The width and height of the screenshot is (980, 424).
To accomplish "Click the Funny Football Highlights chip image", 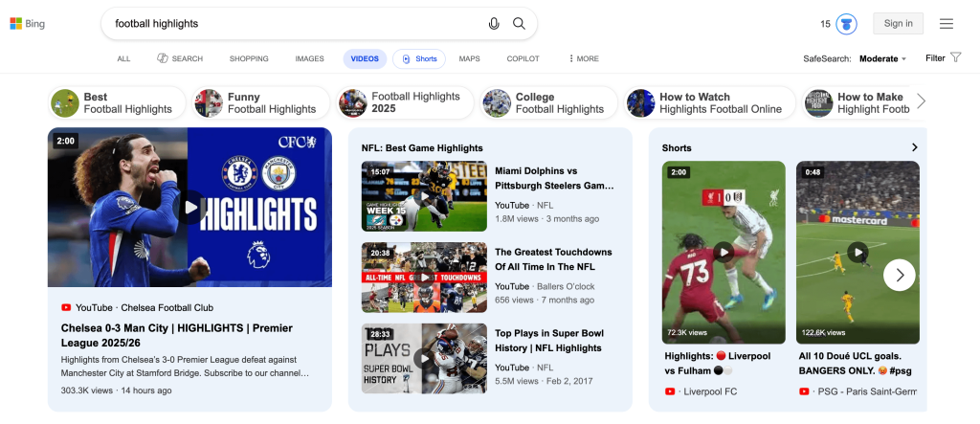I will 209,103.
